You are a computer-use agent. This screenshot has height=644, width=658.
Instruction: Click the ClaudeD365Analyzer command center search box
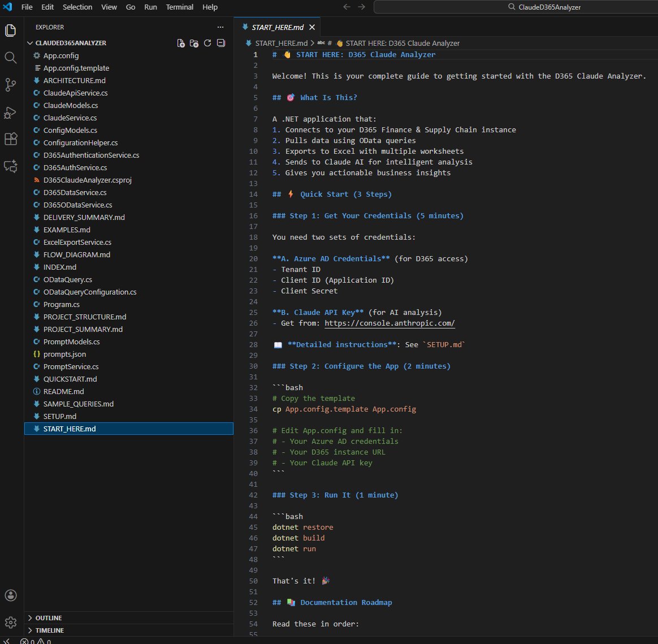click(x=516, y=7)
